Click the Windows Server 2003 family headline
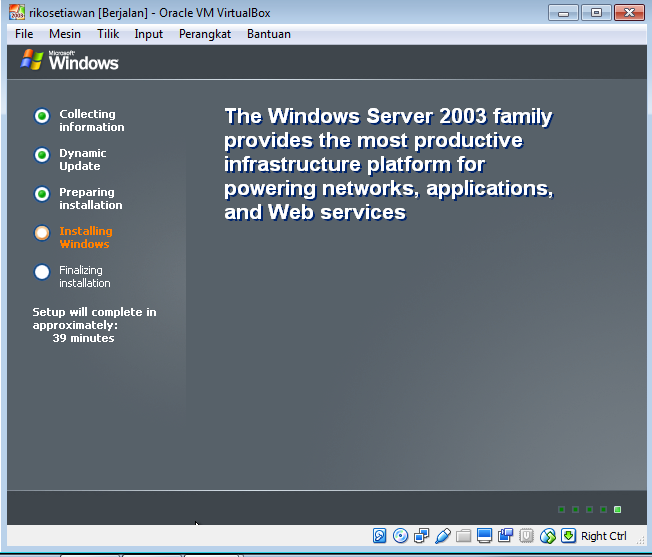The image size is (652, 557). pos(388,164)
